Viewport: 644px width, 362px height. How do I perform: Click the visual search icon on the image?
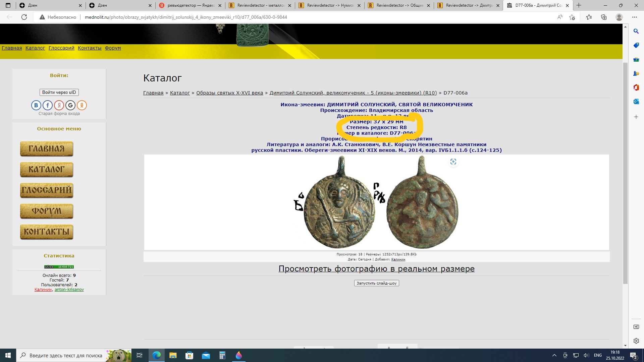coord(453,162)
